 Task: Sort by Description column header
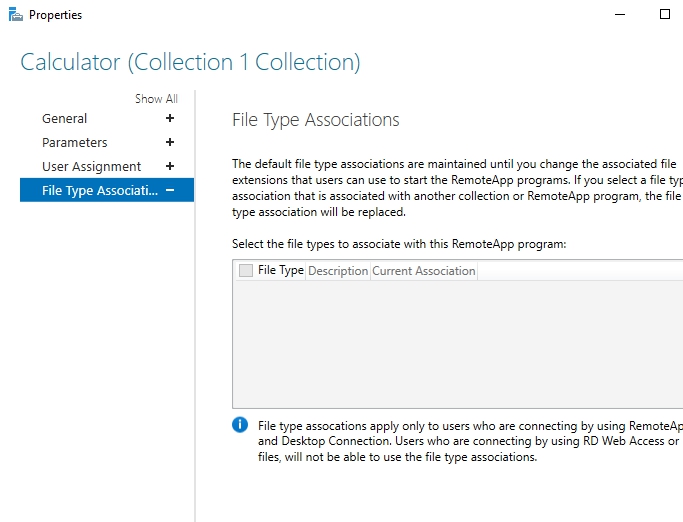338,271
